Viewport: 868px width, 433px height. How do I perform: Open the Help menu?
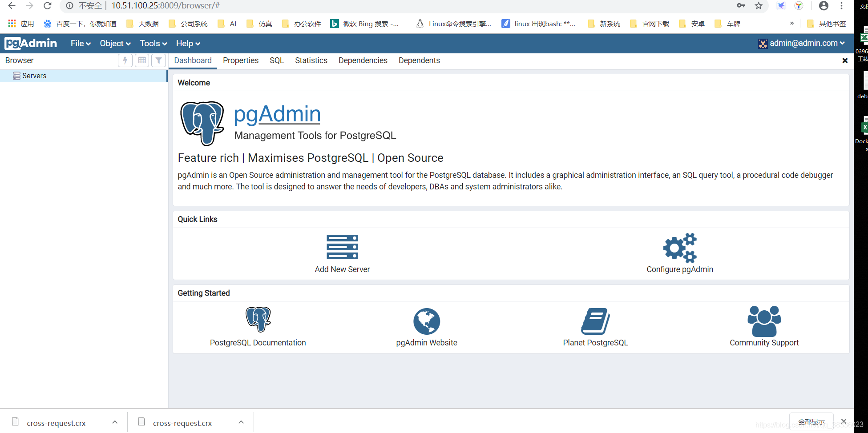tap(188, 44)
